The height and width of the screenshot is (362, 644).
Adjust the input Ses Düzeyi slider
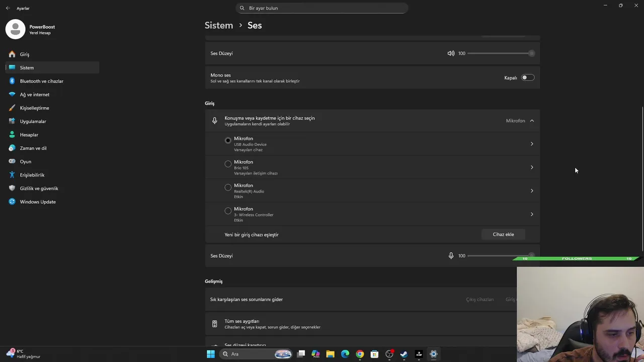[x=501, y=256]
